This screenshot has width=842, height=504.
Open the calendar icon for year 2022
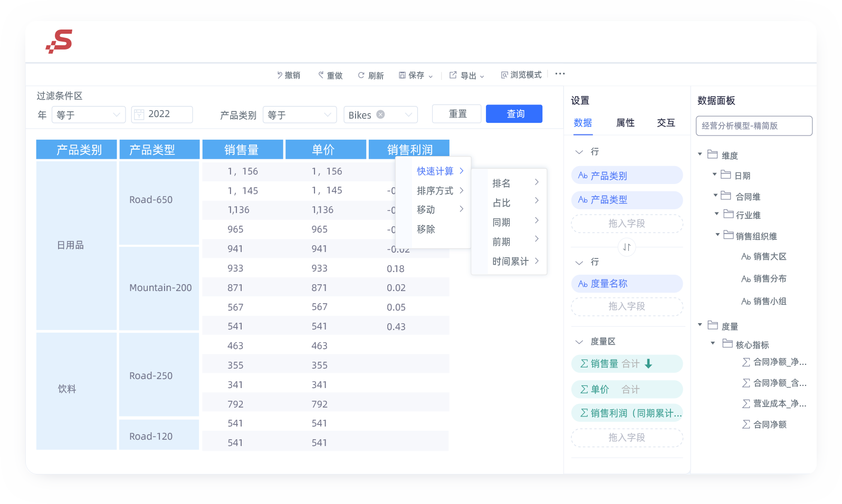[x=139, y=114]
